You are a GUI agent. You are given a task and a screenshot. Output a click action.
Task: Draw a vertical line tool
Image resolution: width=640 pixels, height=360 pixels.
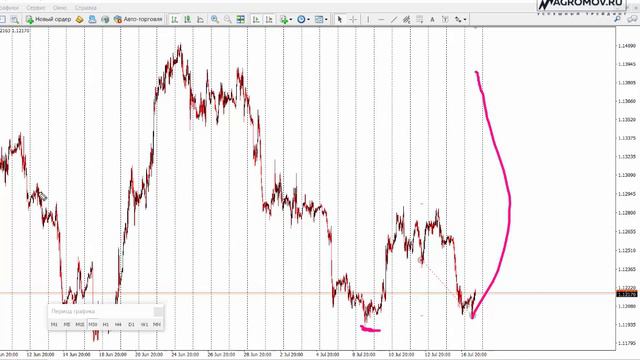[368, 19]
